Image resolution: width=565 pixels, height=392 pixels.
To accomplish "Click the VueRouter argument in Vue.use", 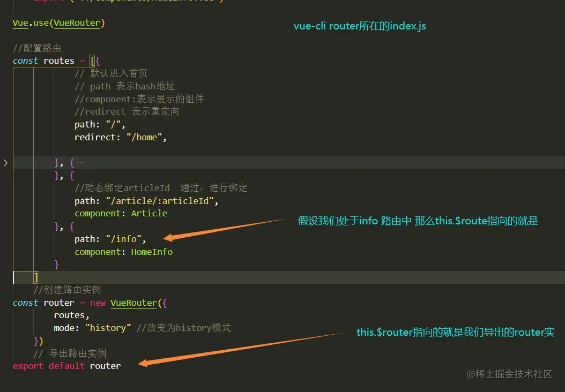I will [x=77, y=22].
